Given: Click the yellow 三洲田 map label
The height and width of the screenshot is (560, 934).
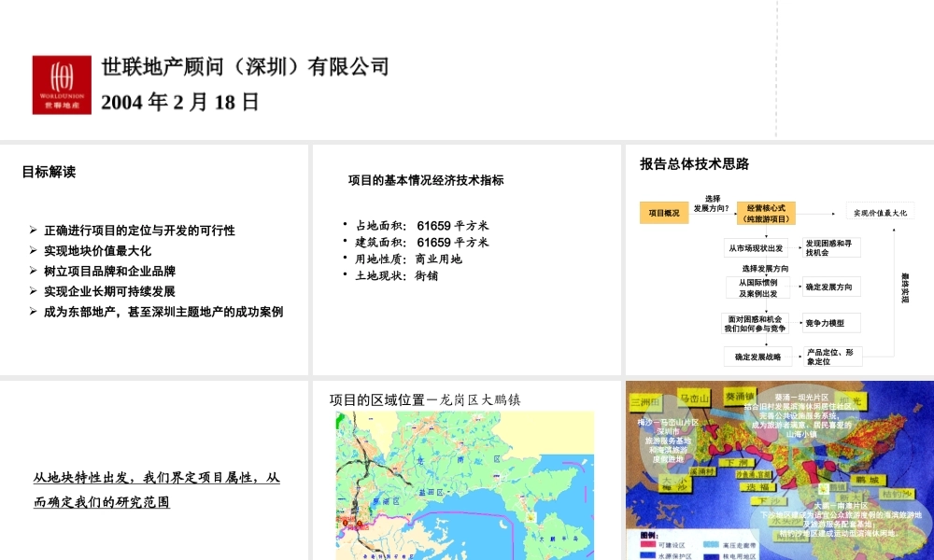Looking at the screenshot, I should (645, 402).
